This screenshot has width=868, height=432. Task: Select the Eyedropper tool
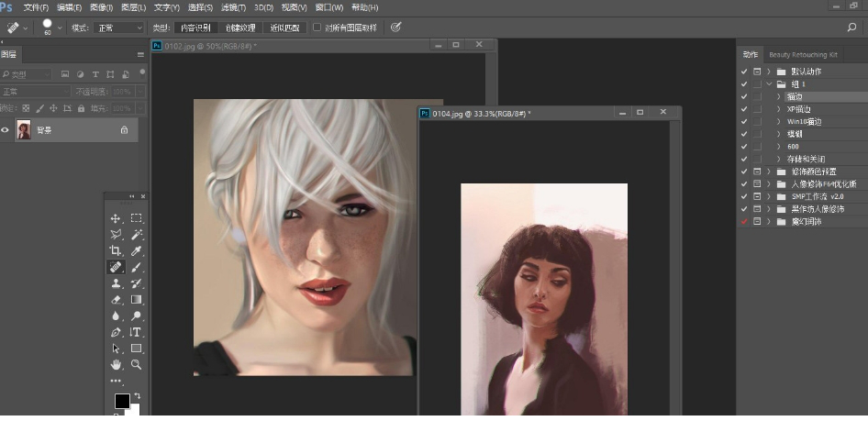tap(136, 250)
